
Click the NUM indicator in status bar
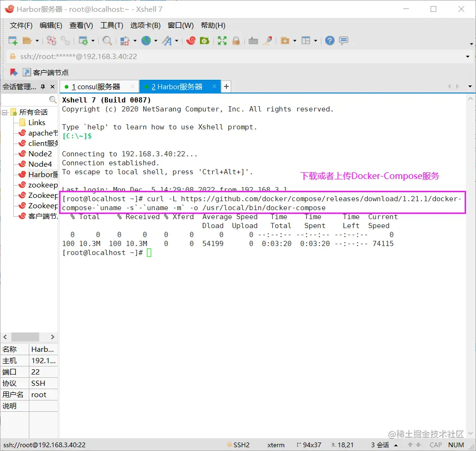pyautogui.click(x=456, y=445)
